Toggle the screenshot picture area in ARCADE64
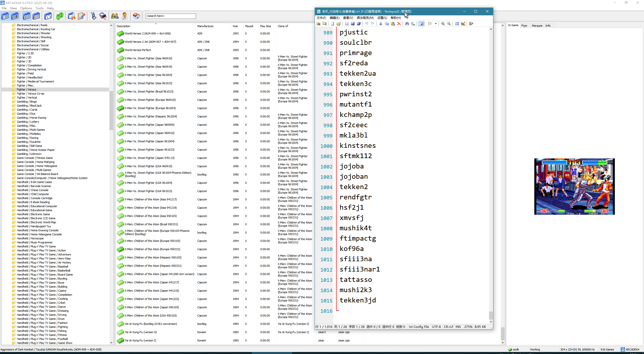644x354 pixels. (15, 16)
